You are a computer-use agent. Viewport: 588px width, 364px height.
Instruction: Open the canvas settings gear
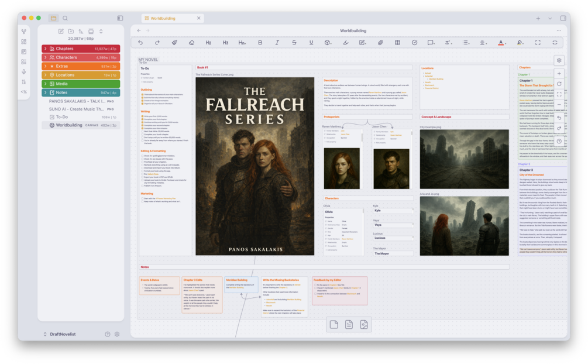point(559,60)
